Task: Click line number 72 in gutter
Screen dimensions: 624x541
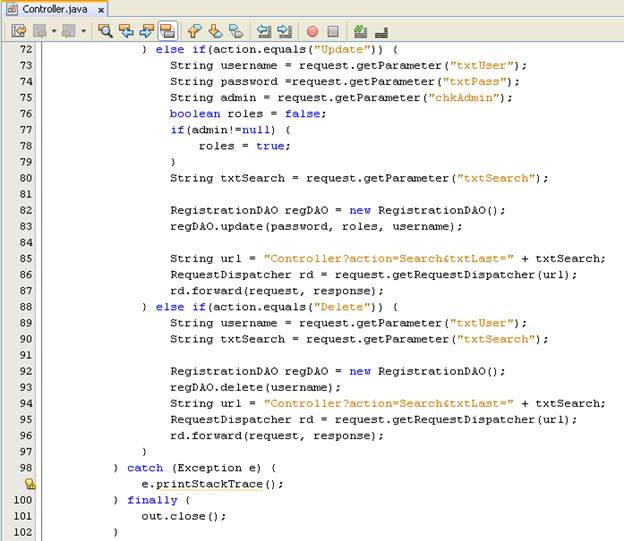Action: [26, 49]
